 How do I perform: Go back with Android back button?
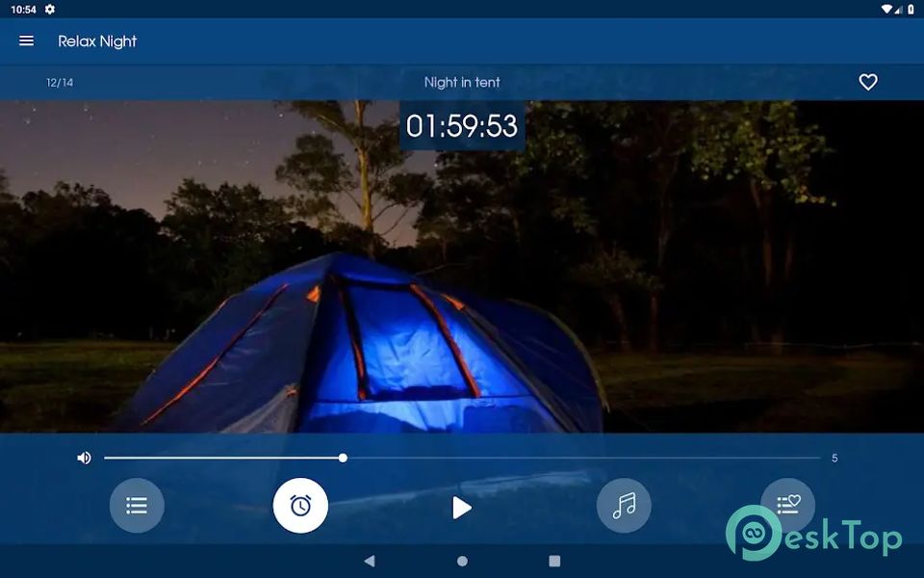pyautogui.click(x=370, y=561)
